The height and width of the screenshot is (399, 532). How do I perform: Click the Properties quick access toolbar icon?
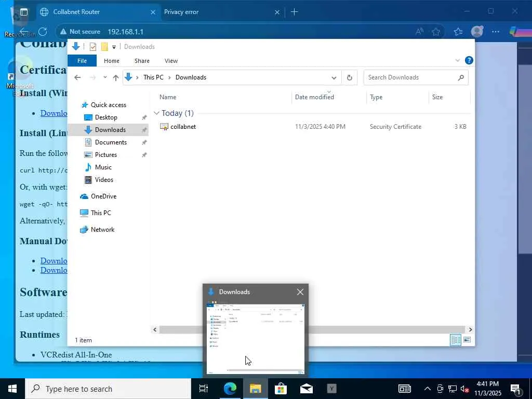coord(93,47)
